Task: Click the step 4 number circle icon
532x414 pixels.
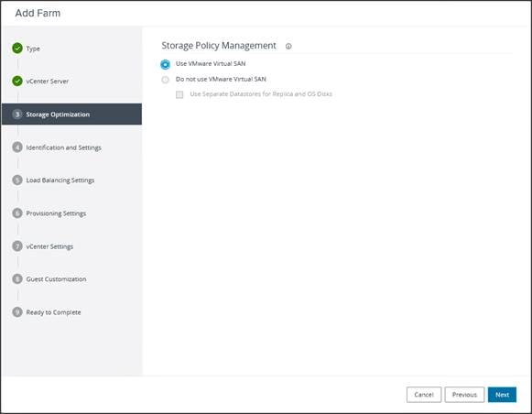Action: [x=17, y=147]
